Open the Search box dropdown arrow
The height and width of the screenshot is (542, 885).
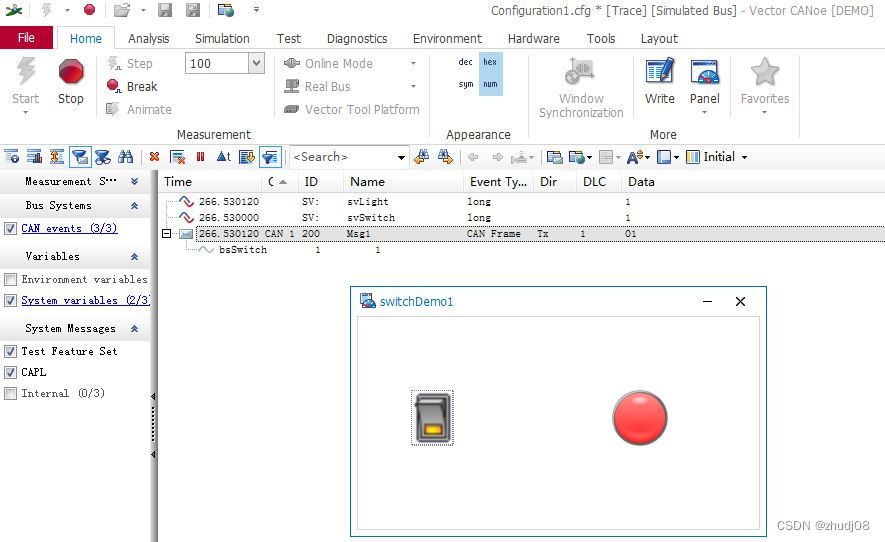coord(401,157)
